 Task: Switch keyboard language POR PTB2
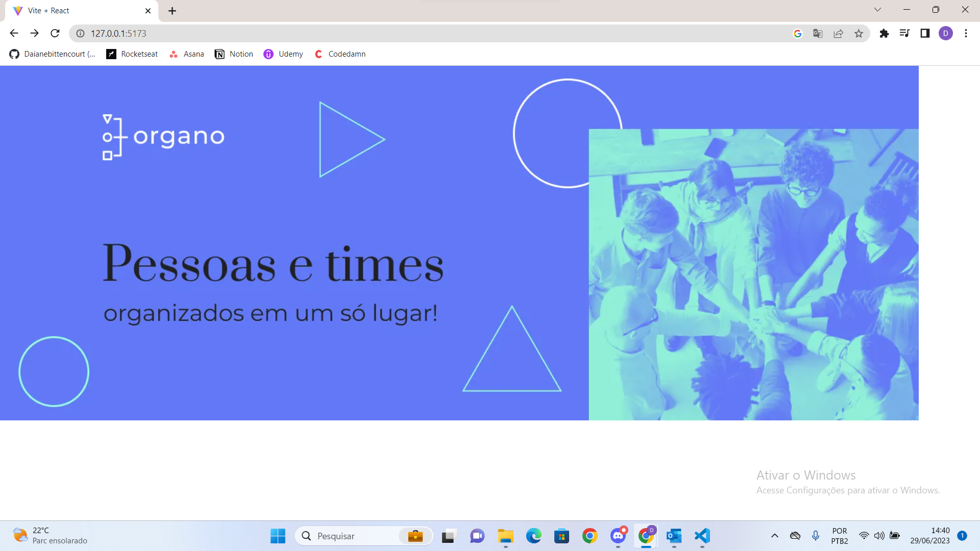coord(840,536)
